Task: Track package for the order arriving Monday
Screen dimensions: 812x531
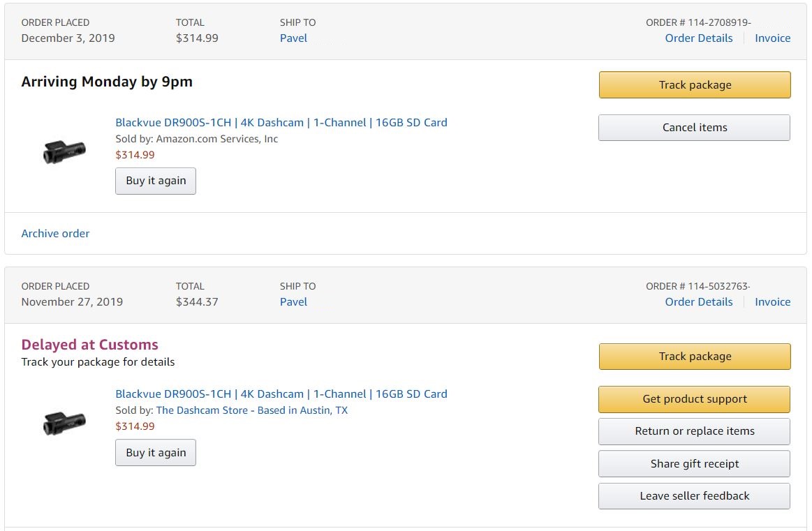Action: click(x=694, y=85)
